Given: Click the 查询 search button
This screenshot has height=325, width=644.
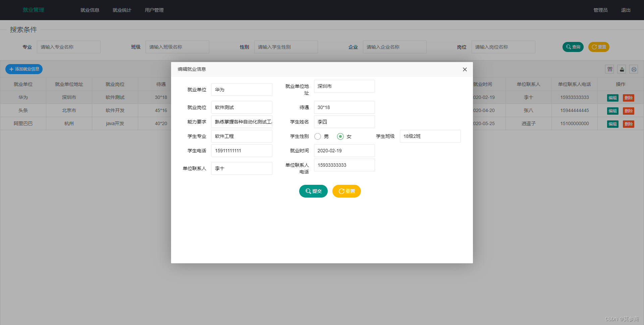Looking at the screenshot, I should point(573,47).
